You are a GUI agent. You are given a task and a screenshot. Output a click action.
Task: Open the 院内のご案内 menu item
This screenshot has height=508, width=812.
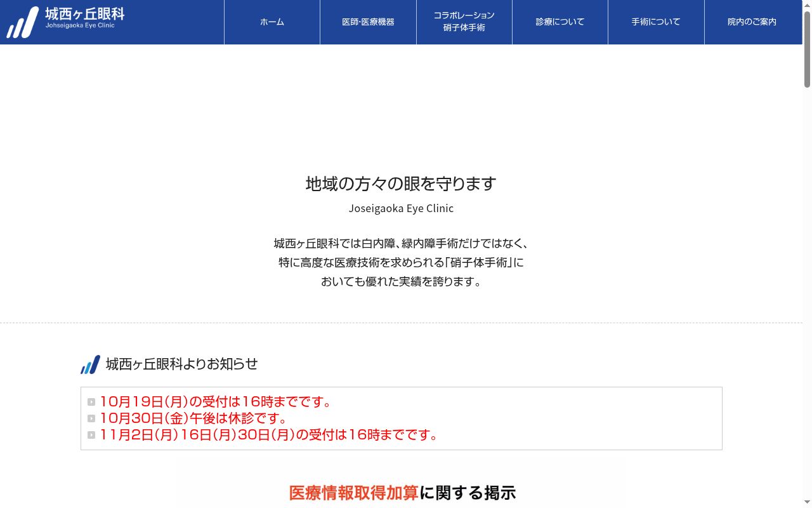point(752,22)
